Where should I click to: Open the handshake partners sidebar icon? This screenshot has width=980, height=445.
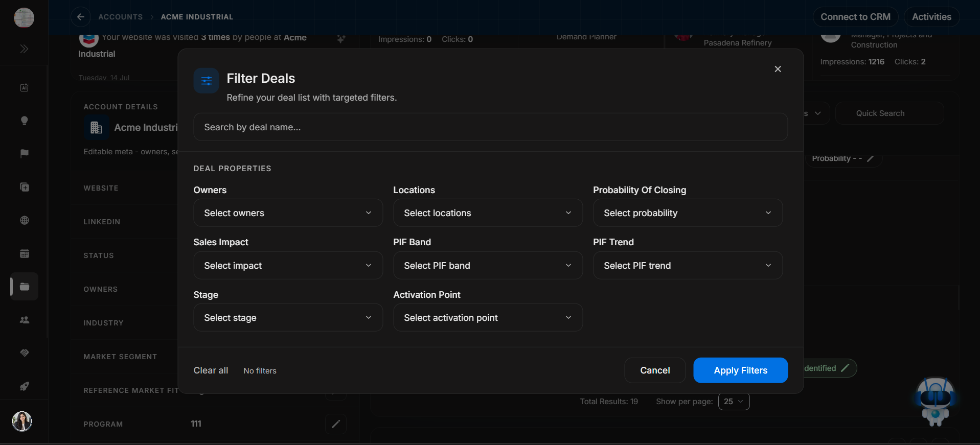coord(24,353)
